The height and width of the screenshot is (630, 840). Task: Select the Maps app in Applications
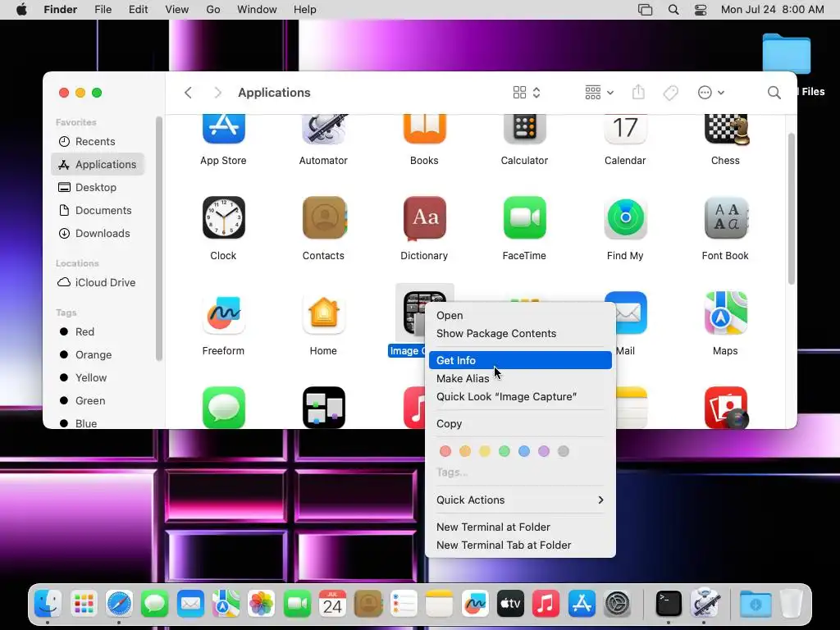coord(726,313)
